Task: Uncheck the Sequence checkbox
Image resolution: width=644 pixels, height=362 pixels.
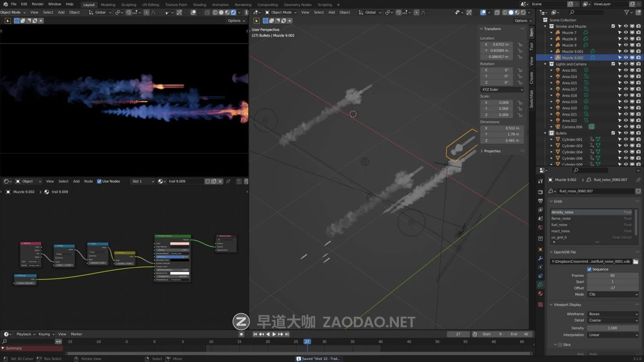Action: (589, 269)
